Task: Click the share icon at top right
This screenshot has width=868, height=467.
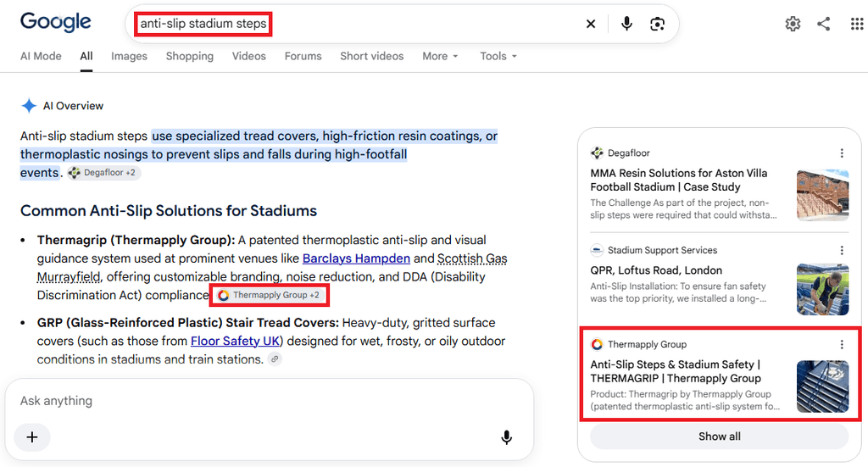Action: click(824, 24)
